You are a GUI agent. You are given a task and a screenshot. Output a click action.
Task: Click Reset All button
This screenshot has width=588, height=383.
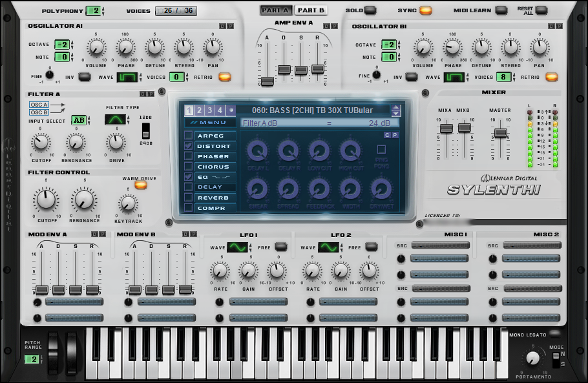541,10
